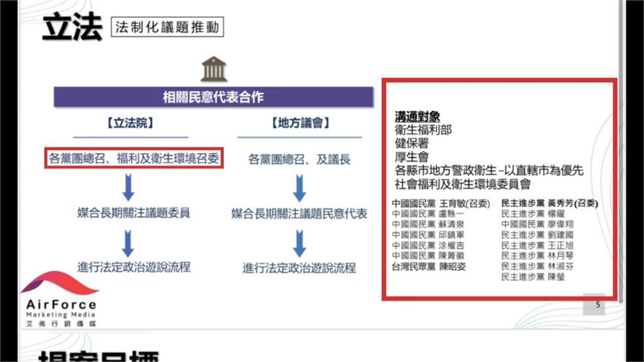
Task: Expand the 相關民意代表合作 purple banner
Action: click(x=214, y=96)
